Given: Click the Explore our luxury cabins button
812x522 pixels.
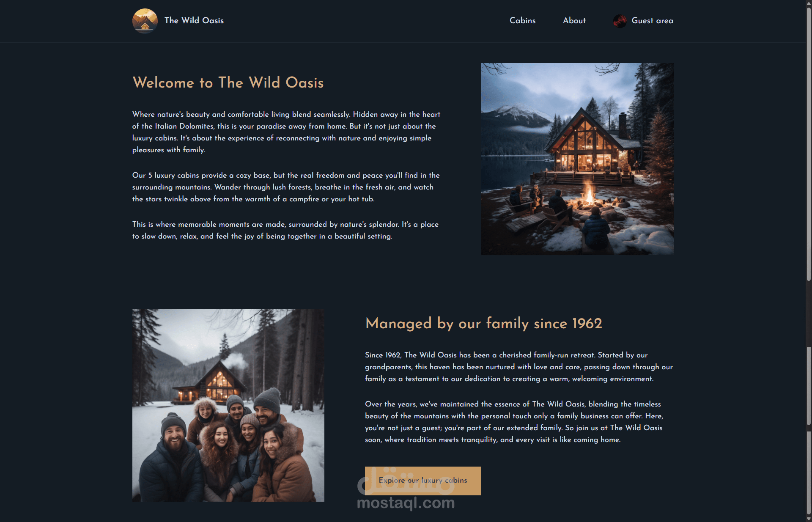Looking at the screenshot, I should [x=422, y=481].
